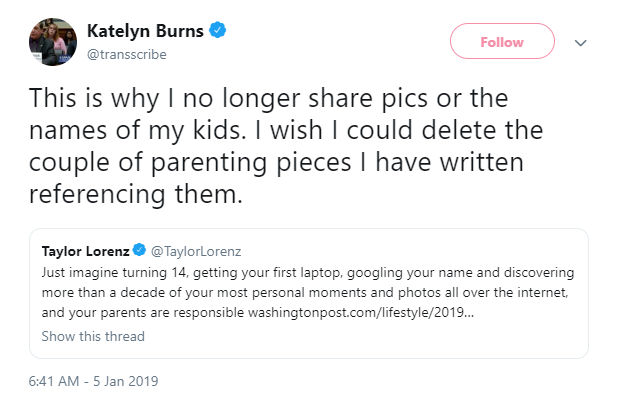
Task: Click the 5 Jan 2019 date
Action: [x=126, y=381]
